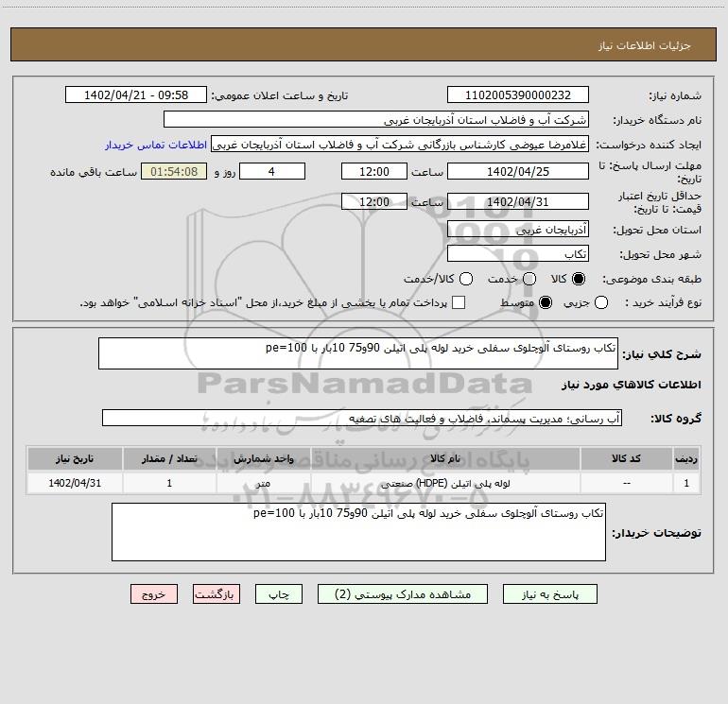
Task: Click the پاسخ به نیاز button
Action: point(549,594)
